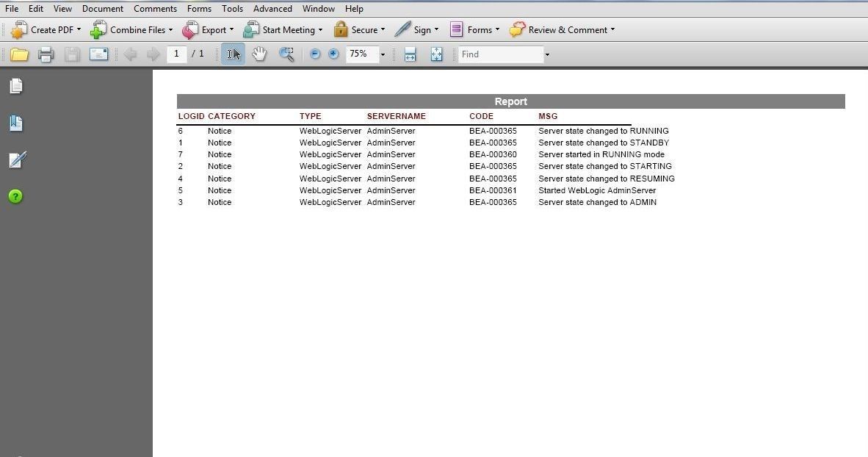Expand the Export dropdown arrow
Viewport: 868px width, 457px height.
click(231, 30)
